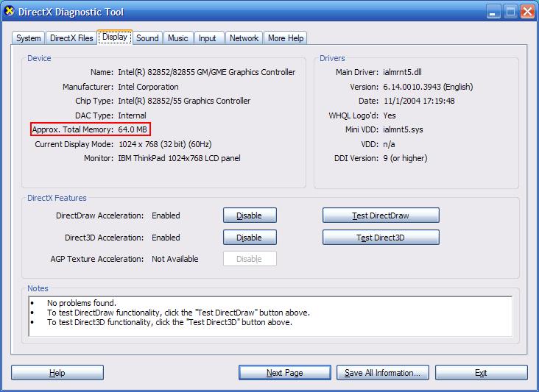
Task: Click the note No problems found
Action: tap(82, 303)
